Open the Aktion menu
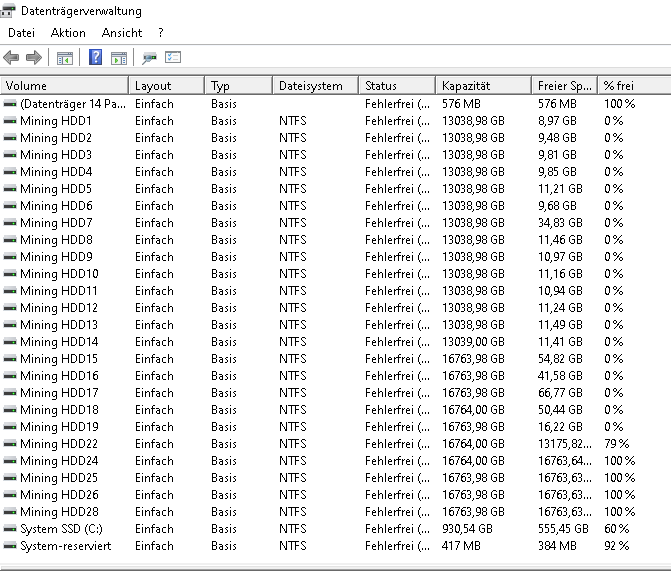Viewport: 671px width, 571px height. [x=68, y=33]
